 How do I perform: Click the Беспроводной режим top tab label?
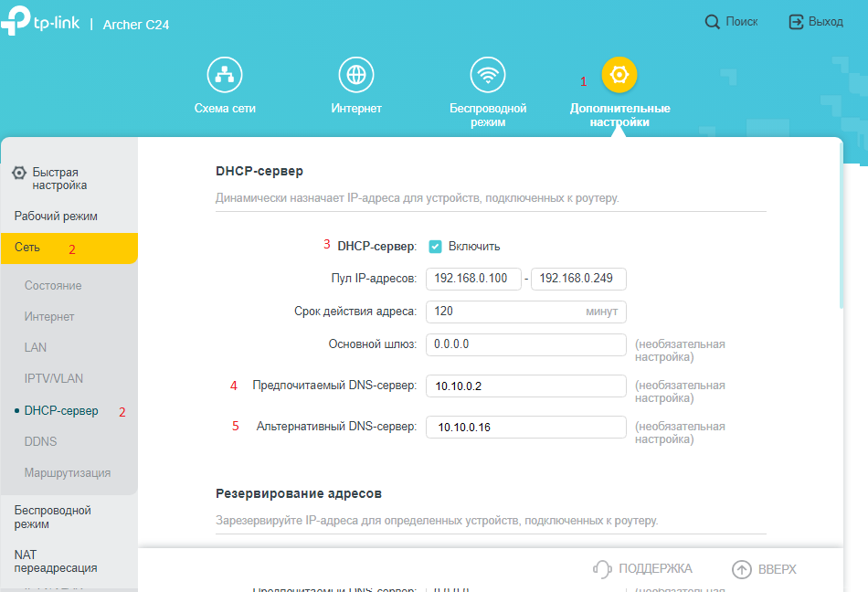[488, 115]
